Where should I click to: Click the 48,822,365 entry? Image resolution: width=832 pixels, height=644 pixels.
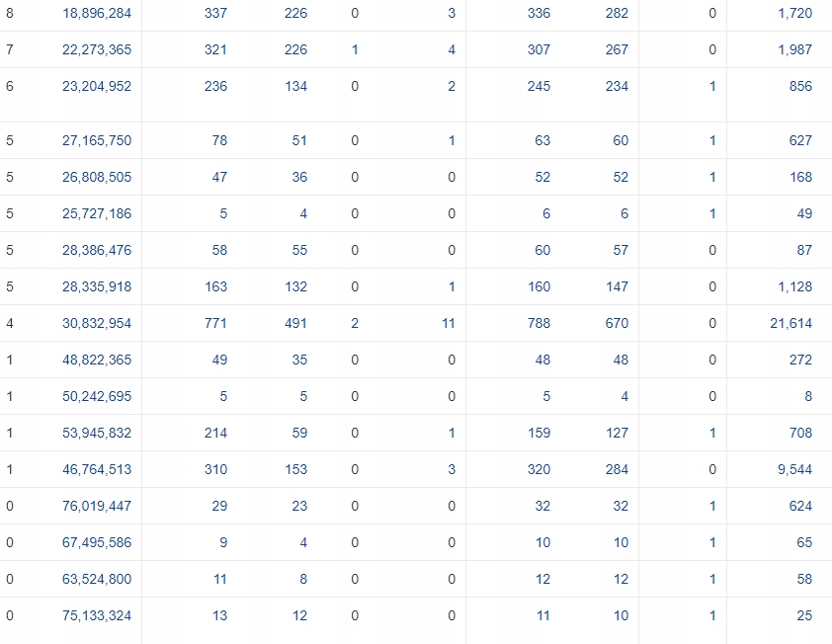tap(97, 360)
